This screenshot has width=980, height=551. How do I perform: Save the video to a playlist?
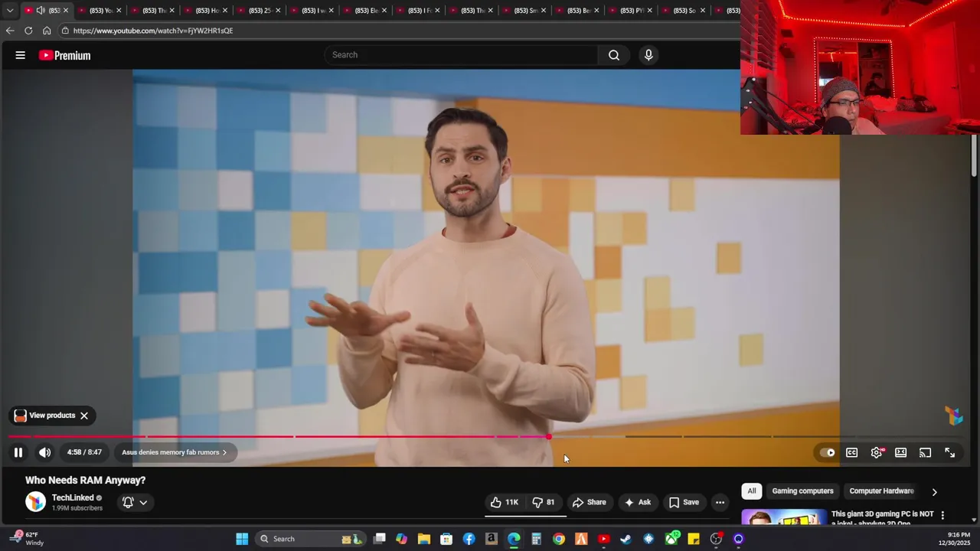[x=684, y=502]
